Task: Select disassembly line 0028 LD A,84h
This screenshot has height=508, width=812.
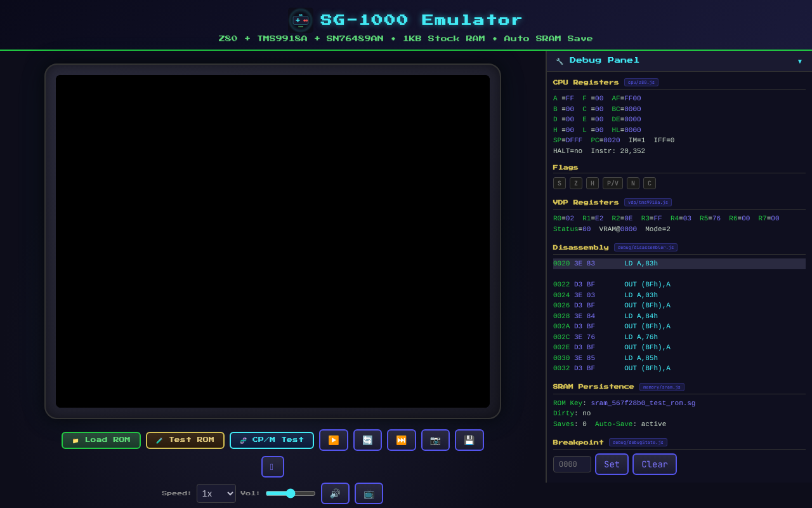Action: pyautogui.click(x=679, y=316)
